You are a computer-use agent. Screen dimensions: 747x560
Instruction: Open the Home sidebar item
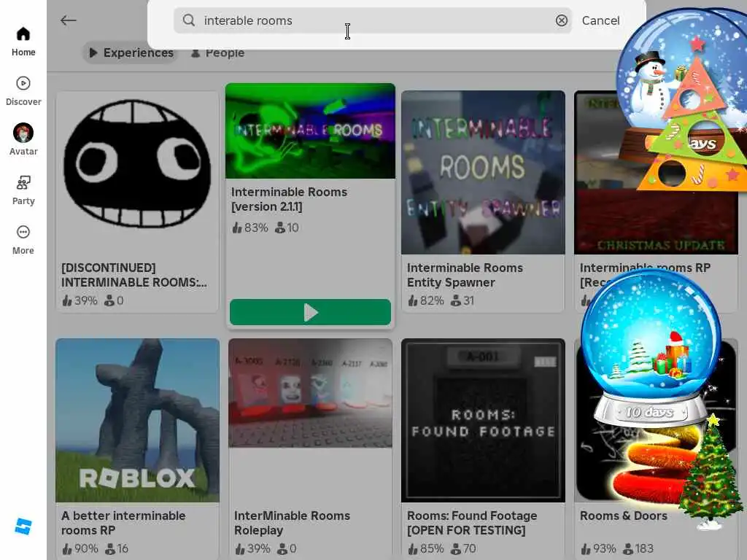[x=23, y=42]
